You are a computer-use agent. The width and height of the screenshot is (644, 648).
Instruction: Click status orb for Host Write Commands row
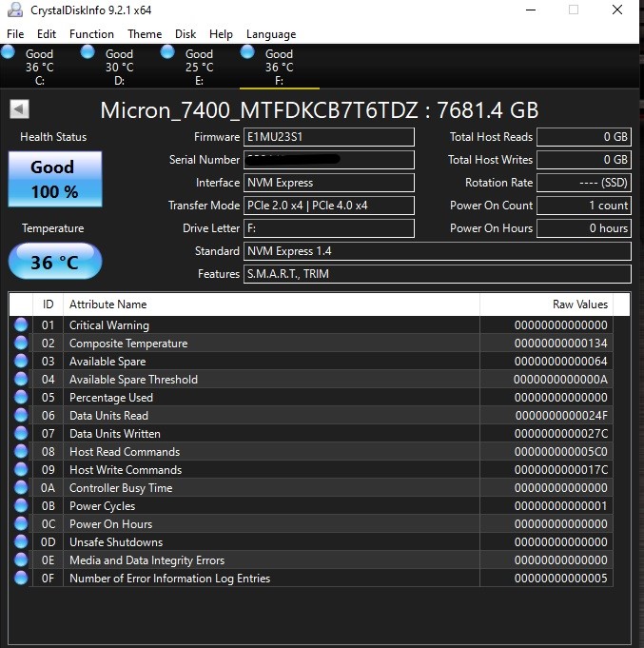point(21,469)
